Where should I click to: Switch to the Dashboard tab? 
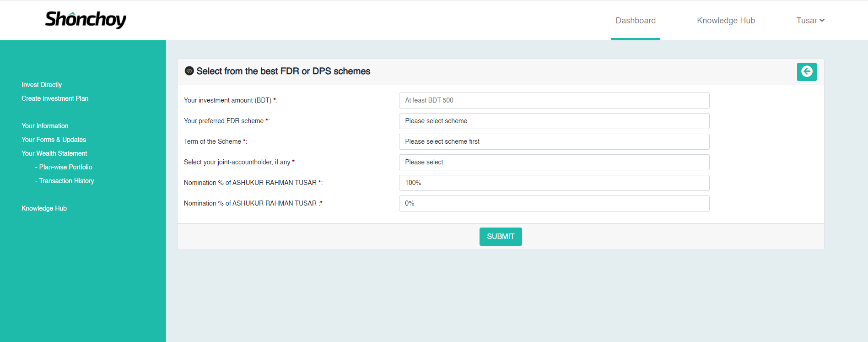point(635,21)
